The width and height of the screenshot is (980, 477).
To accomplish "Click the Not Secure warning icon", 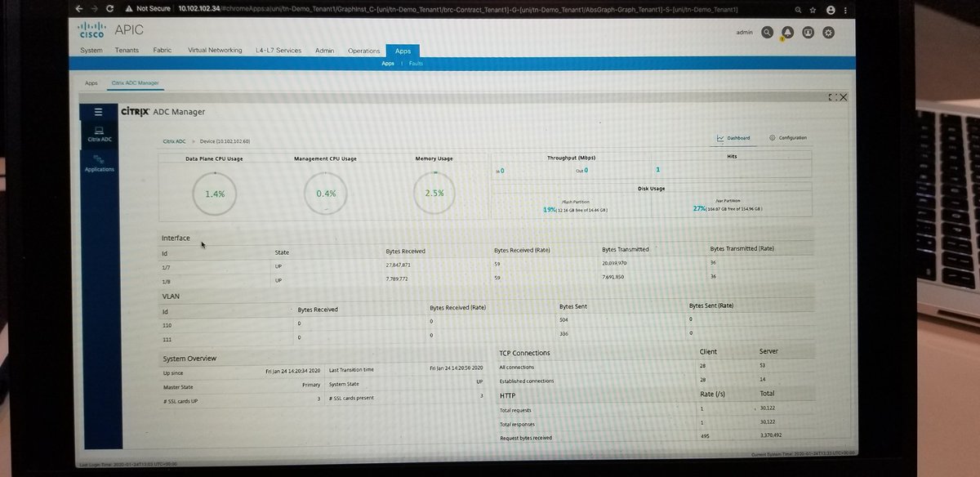I will (129, 7).
